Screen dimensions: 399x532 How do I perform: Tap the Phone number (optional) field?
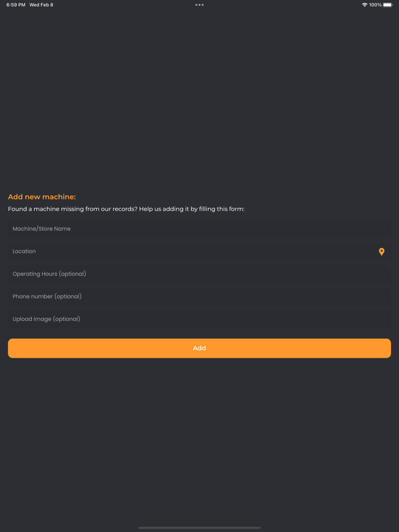click(x=199, y=297)
